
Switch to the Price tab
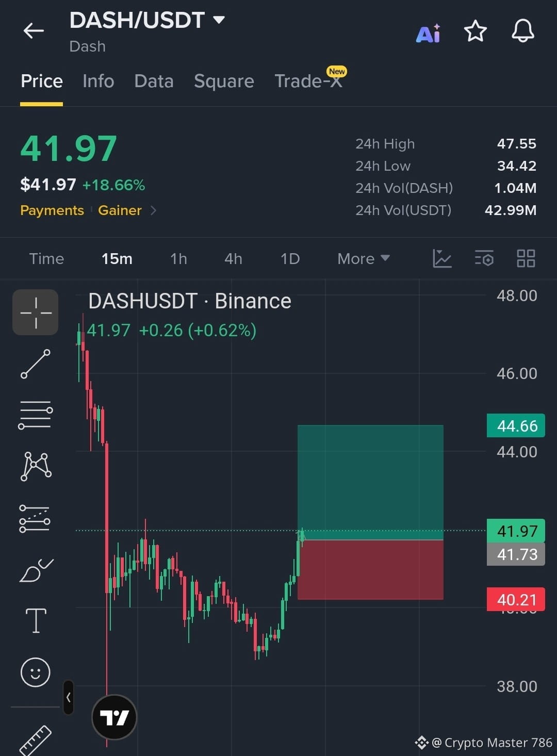click(x=42, y=81)
